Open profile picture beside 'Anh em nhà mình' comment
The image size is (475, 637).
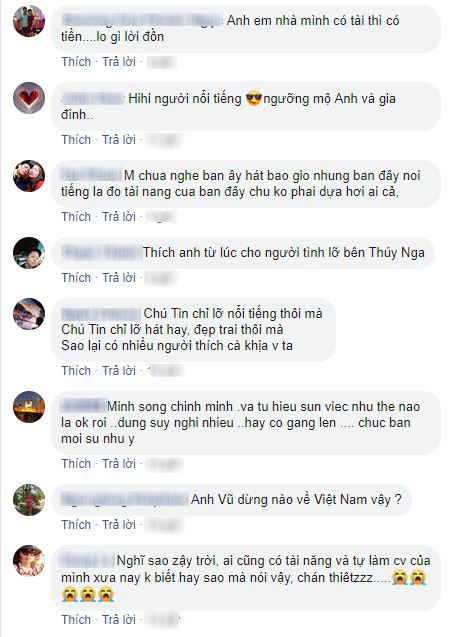pos(29,21)
